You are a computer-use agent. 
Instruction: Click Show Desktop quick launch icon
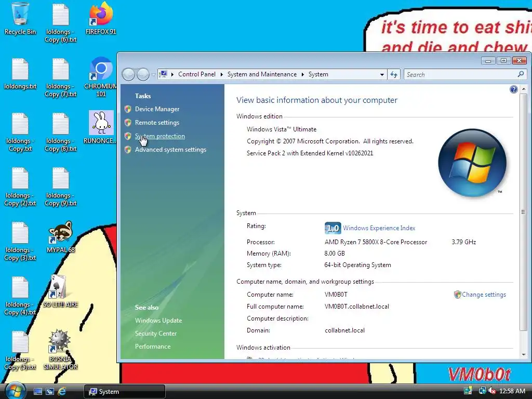tap(37, 391)
